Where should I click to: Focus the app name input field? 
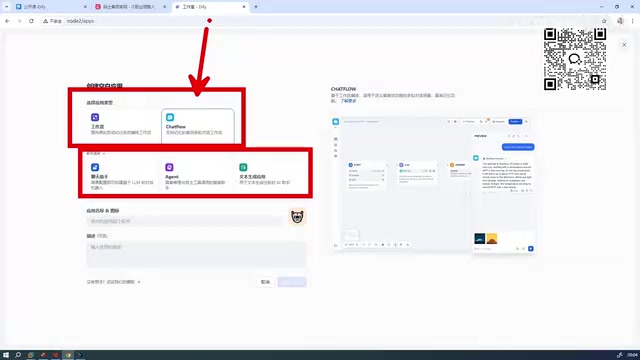tap(185, 221)
